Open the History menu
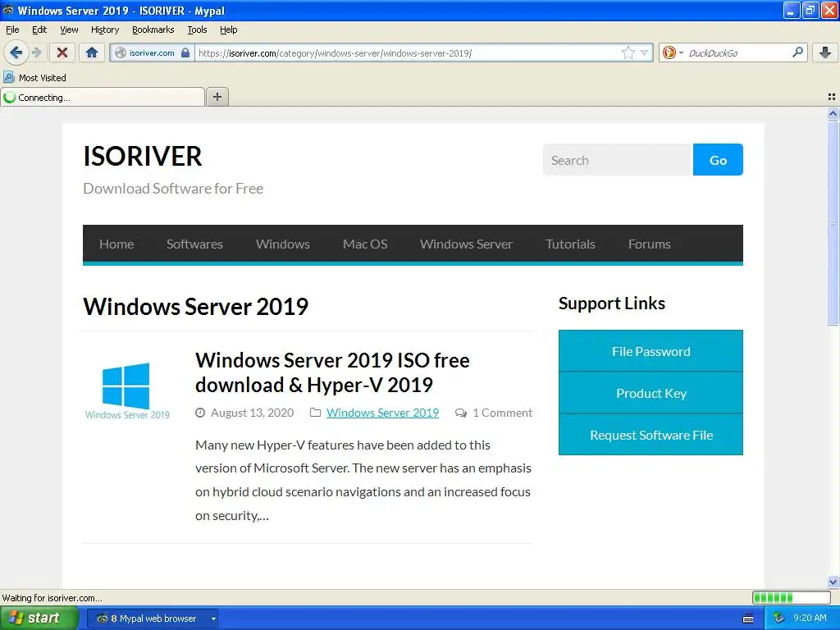The image size is (840, 630). 104,30
